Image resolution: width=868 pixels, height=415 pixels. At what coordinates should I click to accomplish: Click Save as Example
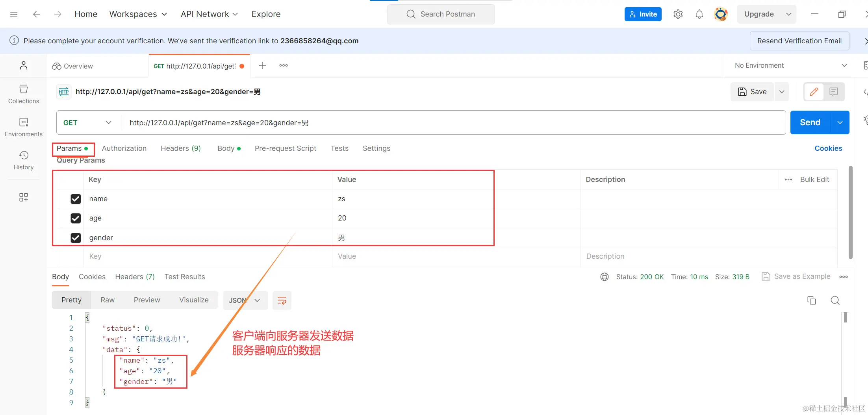[x=796, y=276]
